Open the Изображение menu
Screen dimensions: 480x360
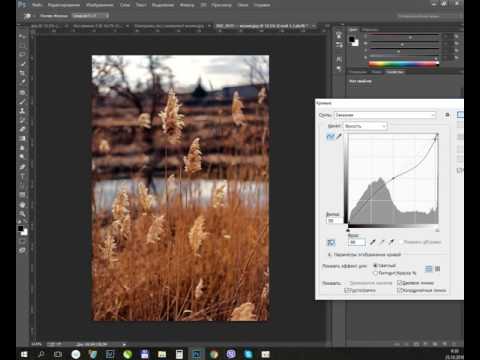pyautogui.click(x=100, y=5)
